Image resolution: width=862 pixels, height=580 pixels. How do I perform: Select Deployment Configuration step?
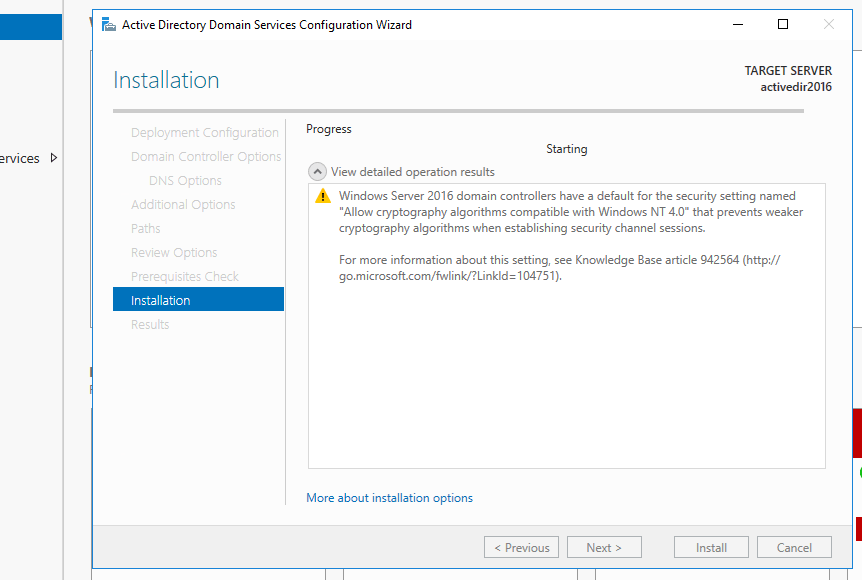204,133
